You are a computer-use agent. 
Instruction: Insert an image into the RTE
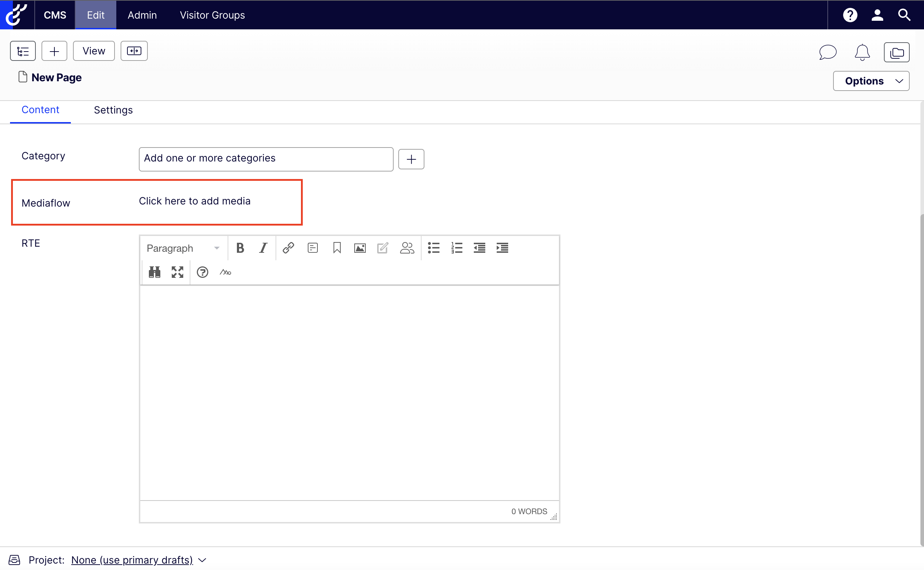click(x=360, y=248)
